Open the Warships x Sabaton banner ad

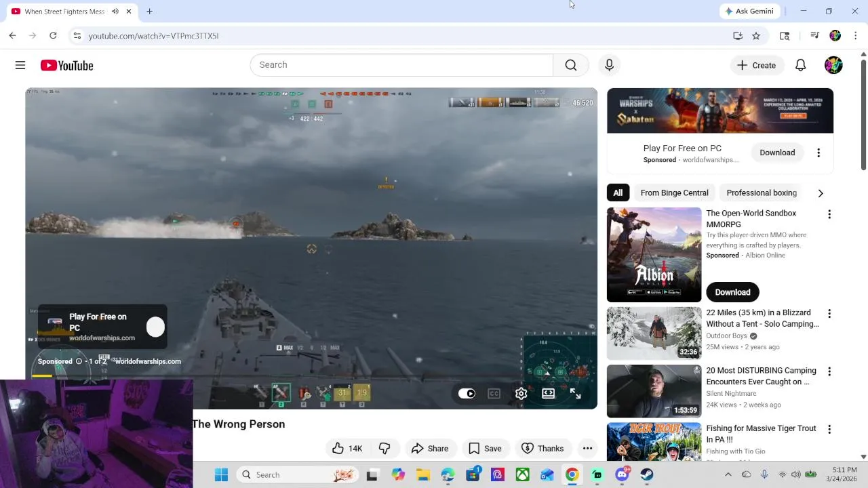click(720, 110)
